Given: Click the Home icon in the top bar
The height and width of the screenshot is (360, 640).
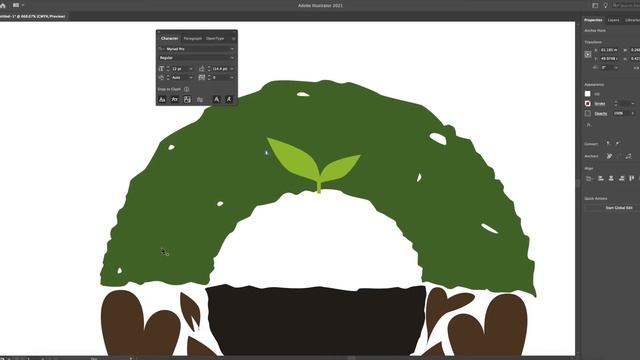Looking at the screenshot, I should pos(2,5).
